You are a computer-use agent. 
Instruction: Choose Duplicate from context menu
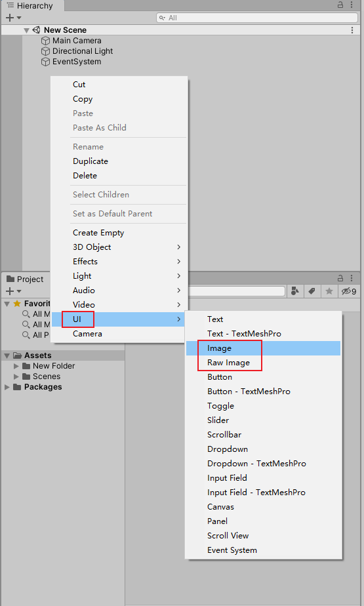(119, 161)
